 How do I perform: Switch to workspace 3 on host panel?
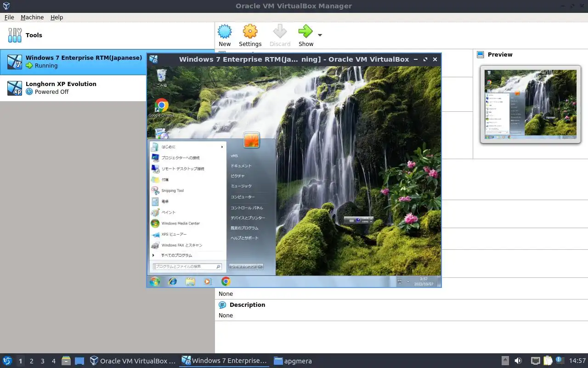[x=42, y=361]
